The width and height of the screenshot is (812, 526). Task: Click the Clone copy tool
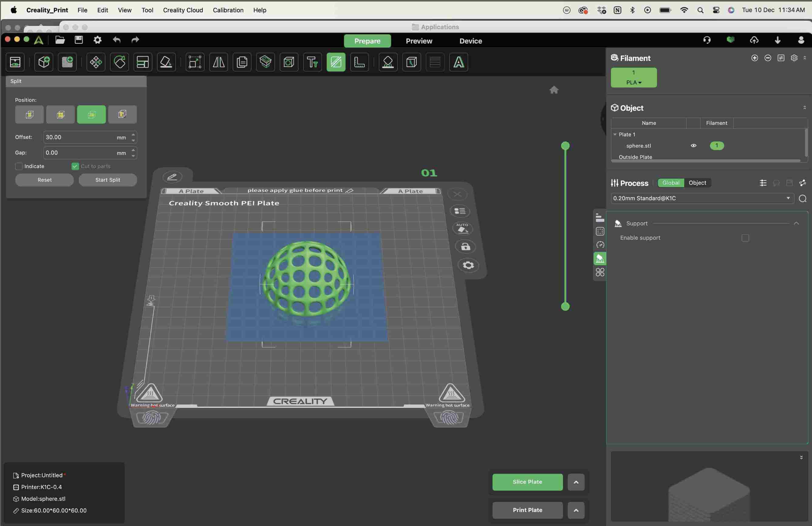coord(242,62)
